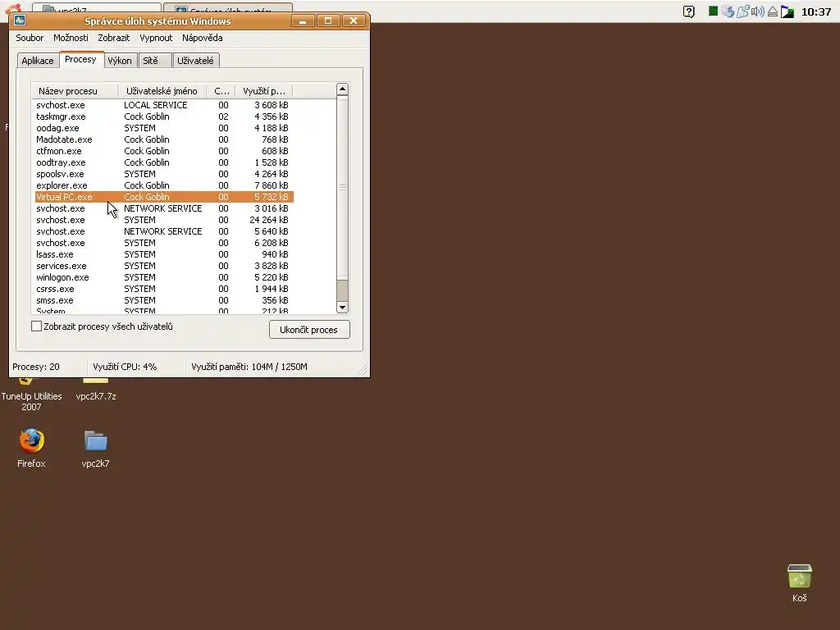Select svchost.exe row using 6 208 kB
Image resolution: width=840 pixels, height=630 pixels.
point(164,243)
